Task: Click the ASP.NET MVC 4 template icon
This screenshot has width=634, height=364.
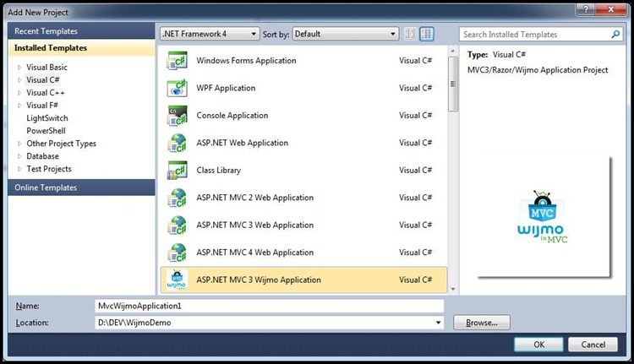Action: (178, 253)
